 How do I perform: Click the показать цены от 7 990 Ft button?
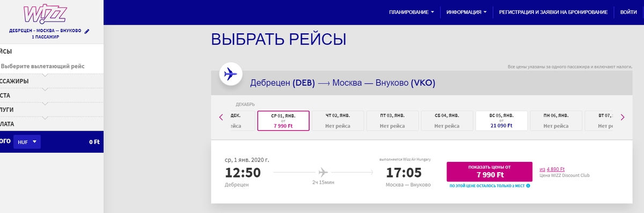coord(489,172)
